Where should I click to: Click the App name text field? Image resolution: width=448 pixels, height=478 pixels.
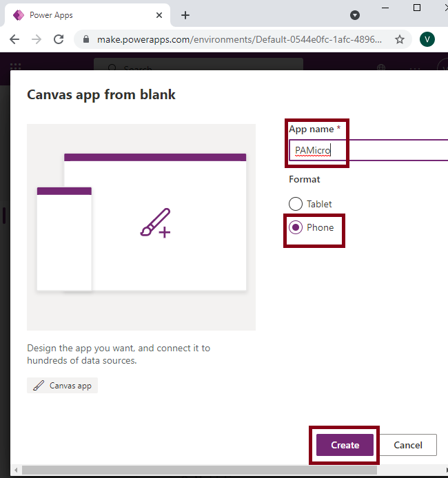(369, 150)
